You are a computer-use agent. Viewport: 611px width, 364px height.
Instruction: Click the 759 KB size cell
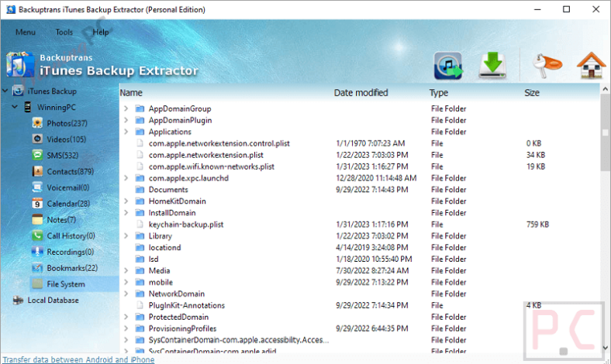[537, 225]
